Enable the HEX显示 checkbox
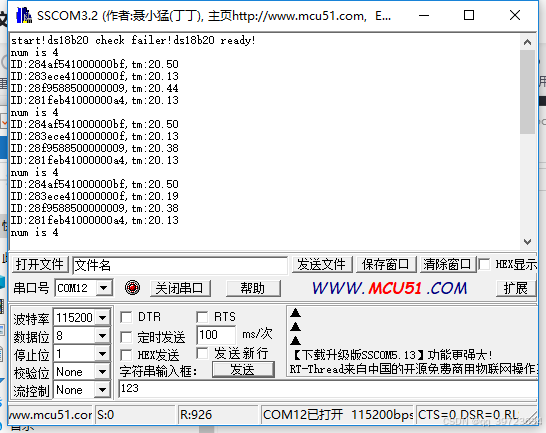The width and height of the screenshot is (546, 433). 484,264
